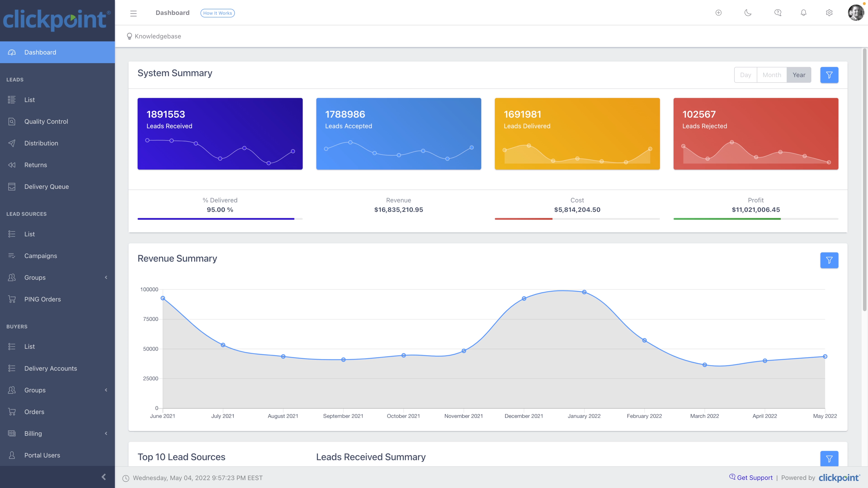This screenshot has width=868, height=488.
Task: Click the % Delivered progress bar
Action: pos(220,219)
